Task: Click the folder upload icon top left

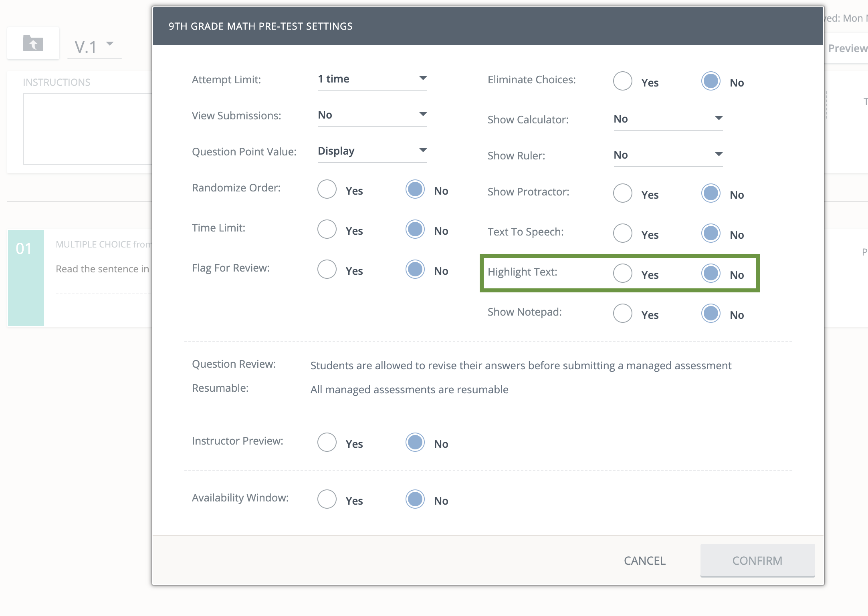Action: (33, 43)
